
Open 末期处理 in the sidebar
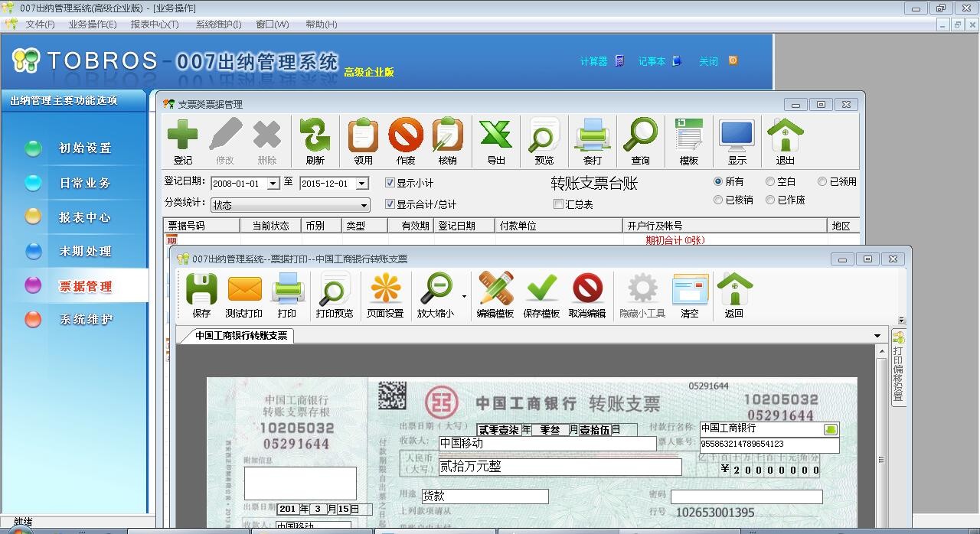point(85,251)
